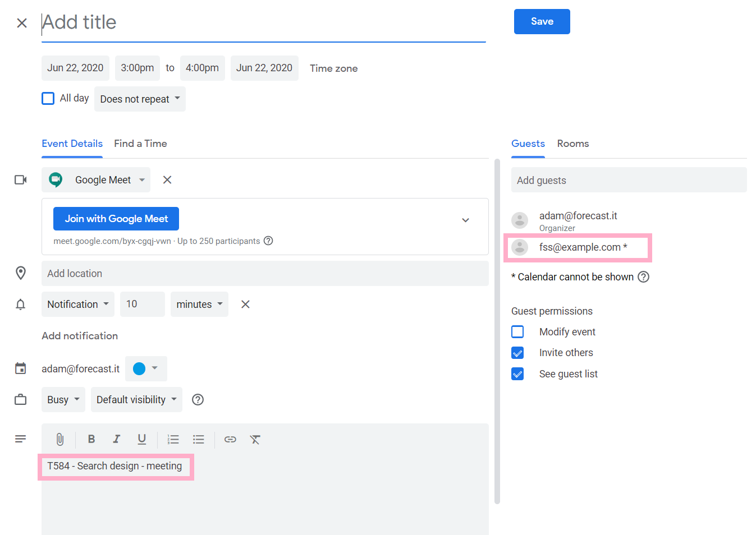Click the Google Meet logo icon
Image resolution: width=756 pixels, height=535 pixels.
(x=56, y=179)
